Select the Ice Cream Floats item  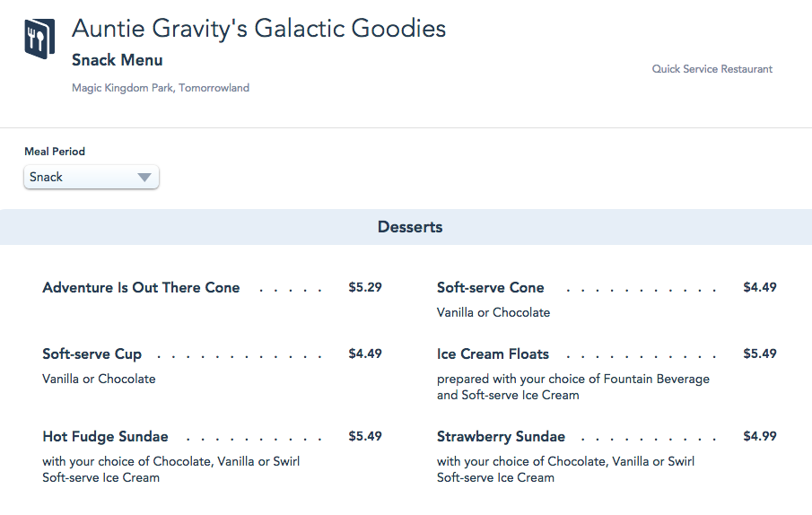tap(493, 354)
